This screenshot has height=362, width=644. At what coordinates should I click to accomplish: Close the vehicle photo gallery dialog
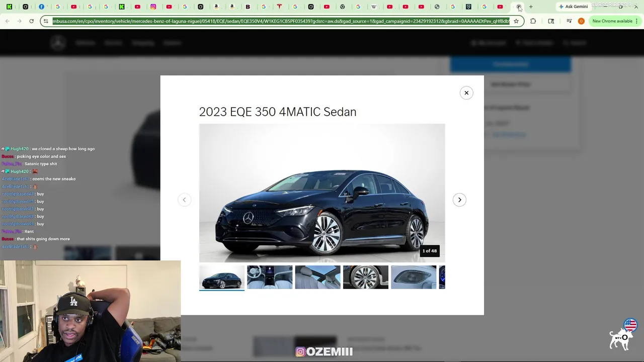(x=466, y=93)
